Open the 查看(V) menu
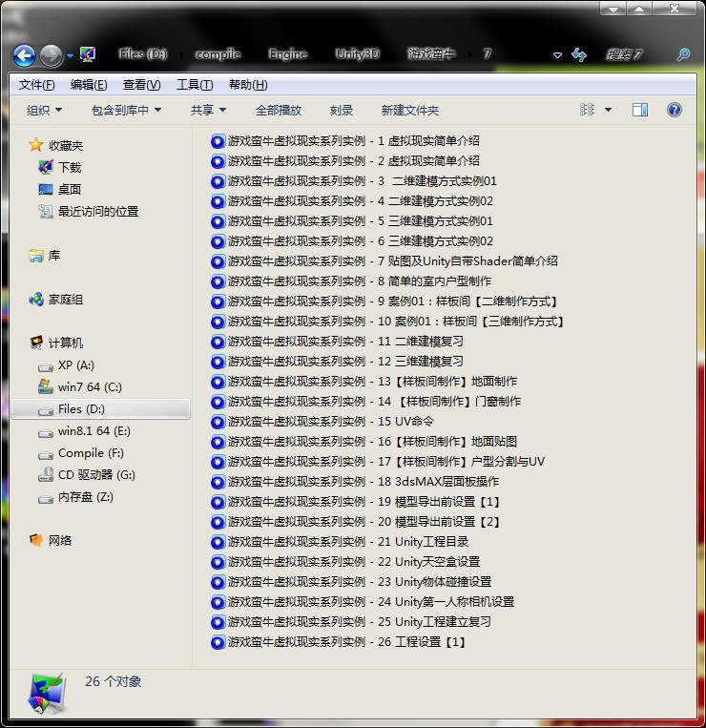This screenshot has height=728, width=706. tap(141, 85)
